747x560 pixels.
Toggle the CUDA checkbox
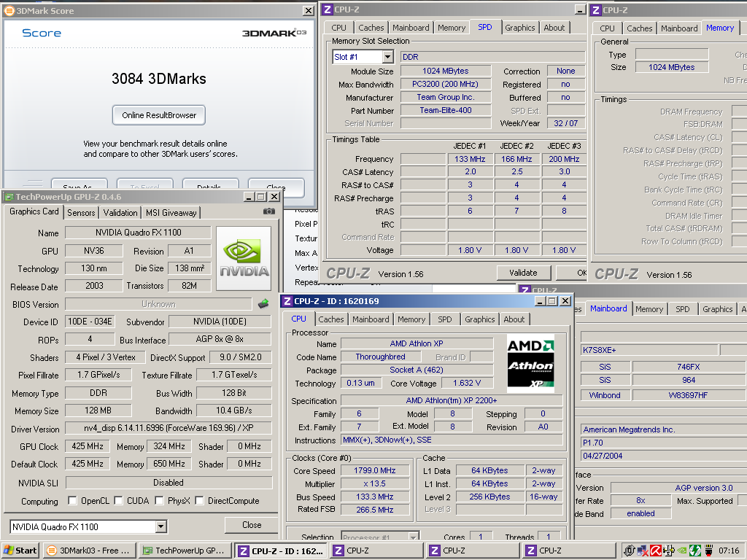click(118, 500)
